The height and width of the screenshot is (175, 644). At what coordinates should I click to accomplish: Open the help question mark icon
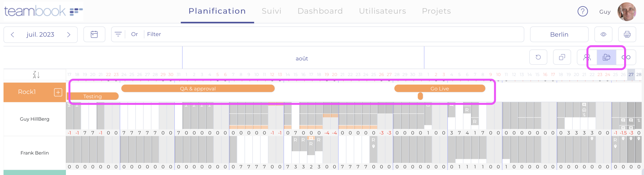tap(582, 11)
